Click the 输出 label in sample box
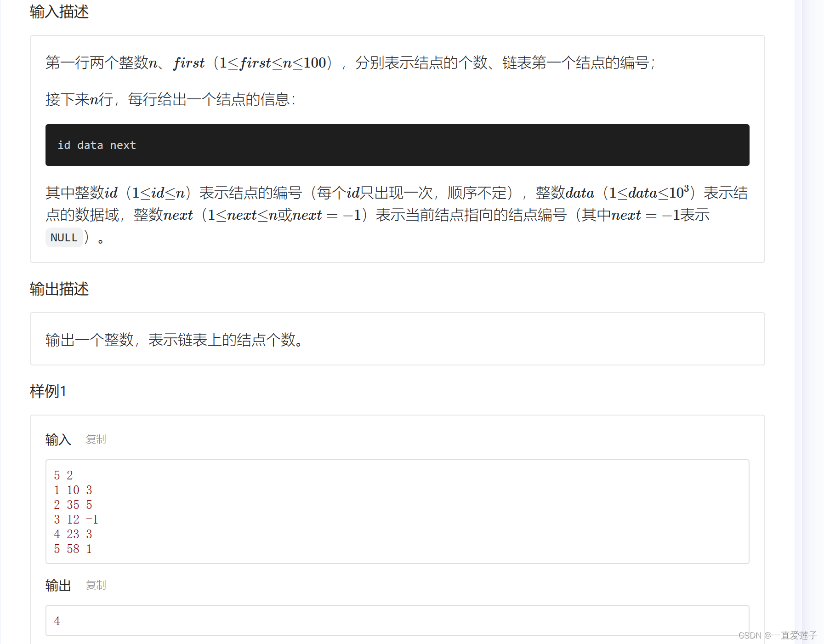Screen dimensions: 824x644 [58, 586]
